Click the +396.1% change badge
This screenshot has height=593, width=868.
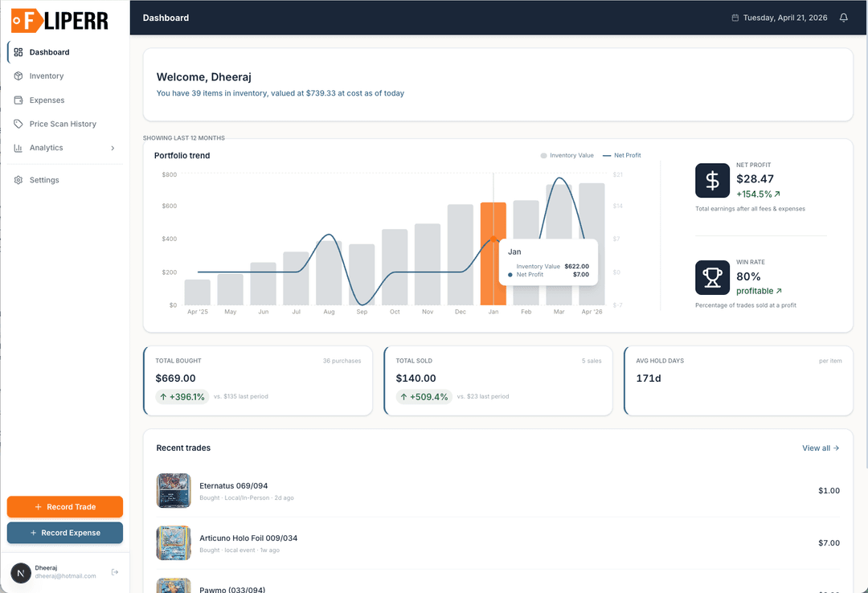182,397
